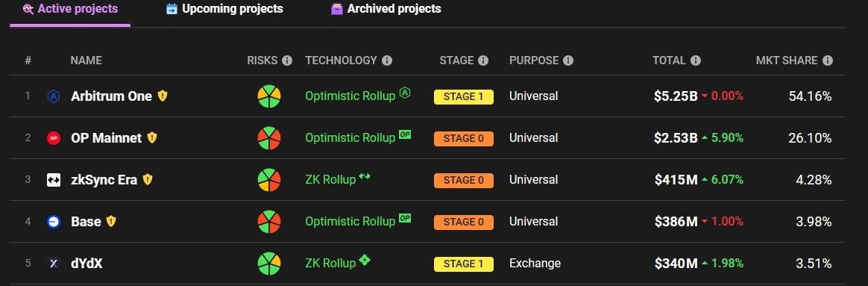Click the OP Mainnet red logo icon
Screen dimensions: 868x286
pos(54,138)
